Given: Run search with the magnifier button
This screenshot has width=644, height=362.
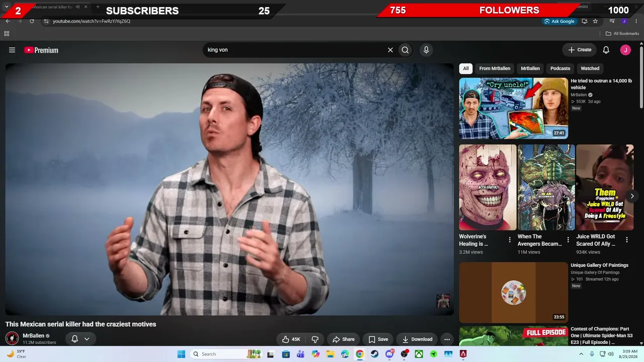Looking at the screenshot, I should [405, 50].
